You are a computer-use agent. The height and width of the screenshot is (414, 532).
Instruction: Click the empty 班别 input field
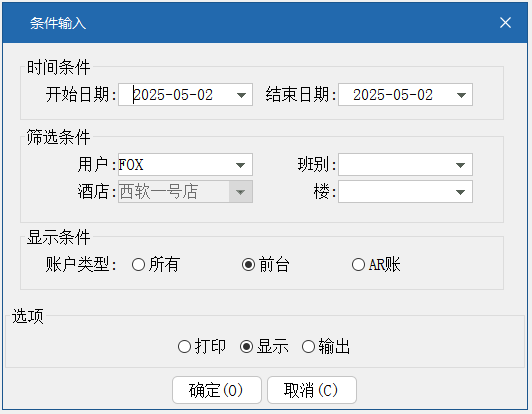click(x=395, y=165)
